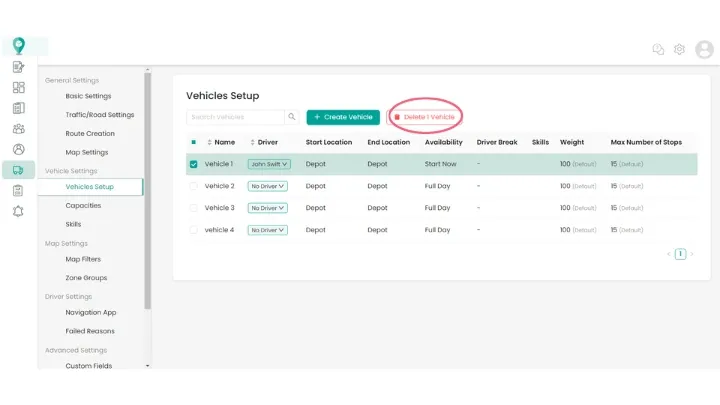Open Capacities settings menu item
The width and height of the screenshot is (720, 405).
coord(83,205)
